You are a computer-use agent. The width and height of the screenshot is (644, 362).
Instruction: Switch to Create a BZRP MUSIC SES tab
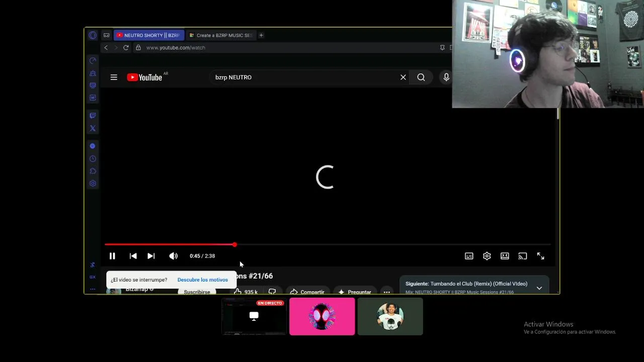click(220, 35)
